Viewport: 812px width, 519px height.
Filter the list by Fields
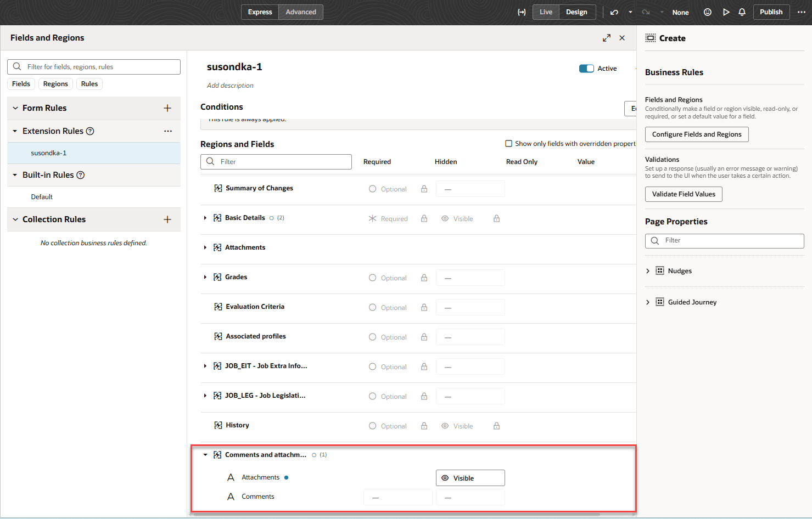pyautogui.click(x=21, y=84)
